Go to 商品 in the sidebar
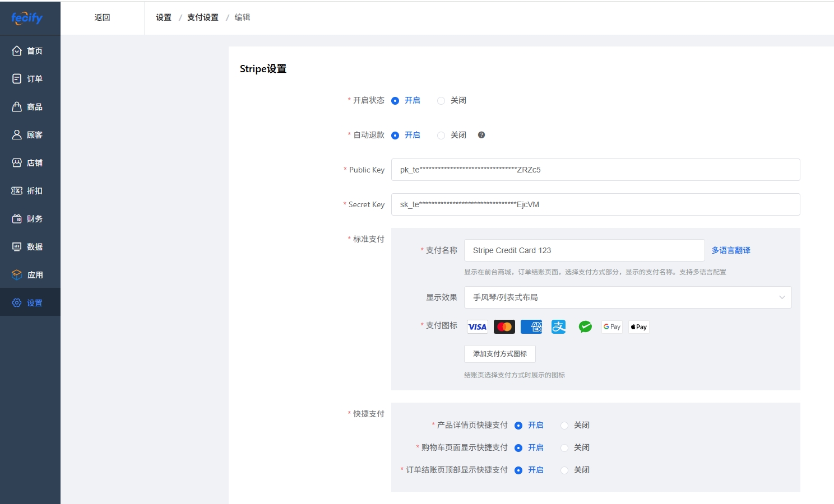The image size is (834, 504). tap(30, 107)
